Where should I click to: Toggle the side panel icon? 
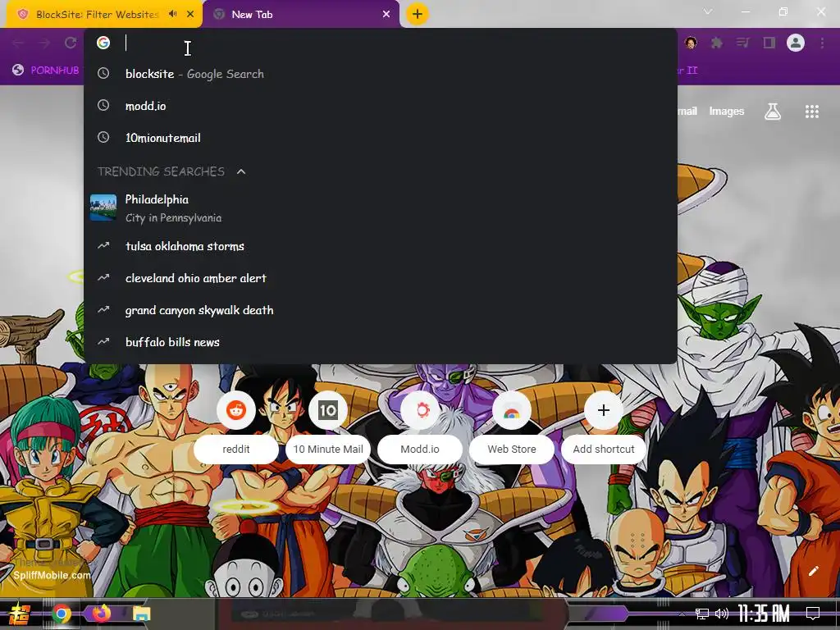pyautogui.click(x=769, y=43)
